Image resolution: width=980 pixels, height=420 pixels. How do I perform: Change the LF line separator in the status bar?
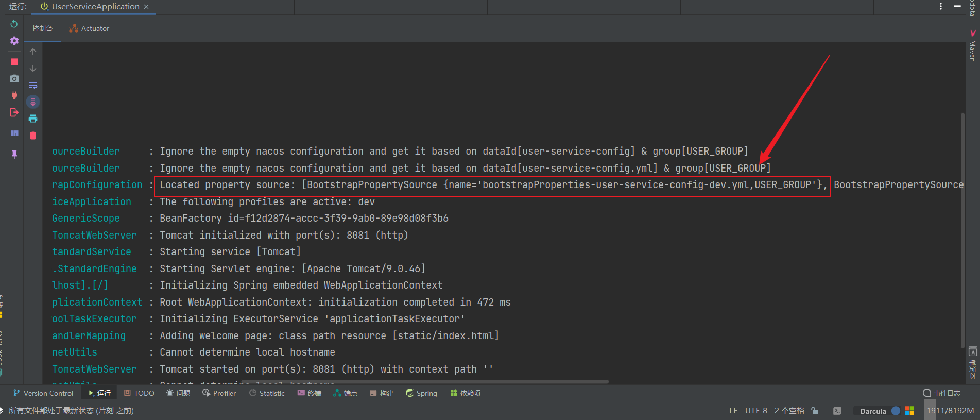733,411
